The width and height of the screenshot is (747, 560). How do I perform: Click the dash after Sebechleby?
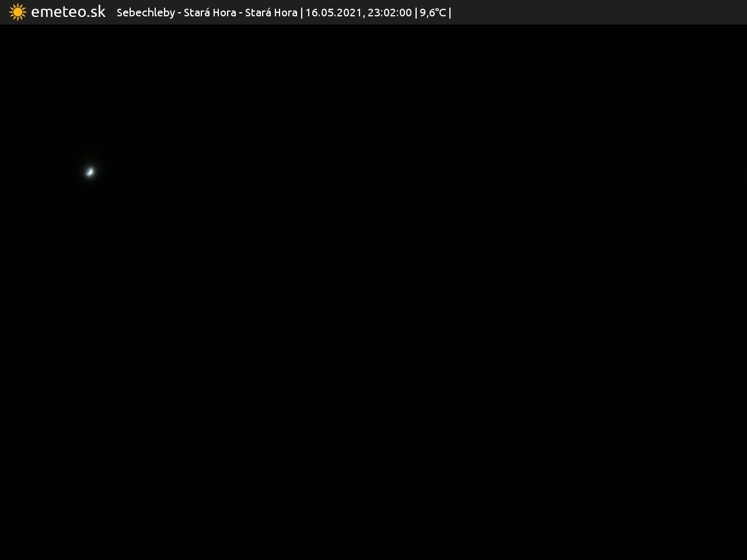(180, 13)
